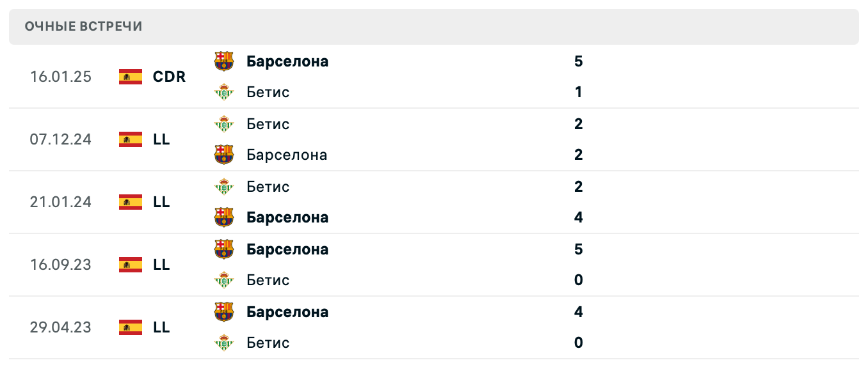Click Spain flag in 07.12.24 row
Viewport: 868px width, 367px height.
click(x=131, y=139)
